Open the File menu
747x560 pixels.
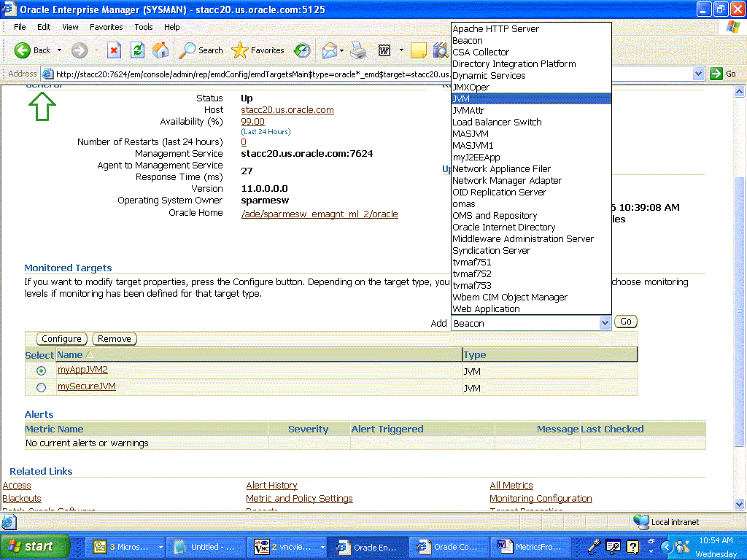pos(20,27)
